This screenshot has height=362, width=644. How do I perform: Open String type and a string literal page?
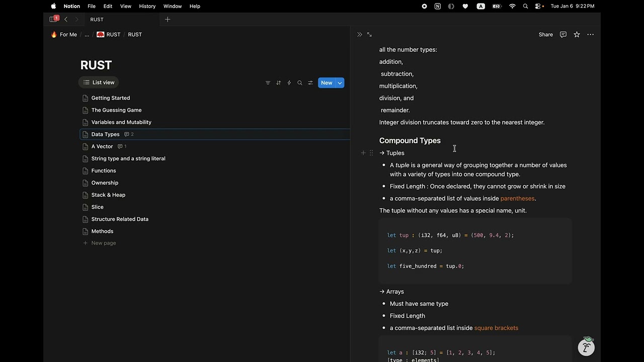(215, 158)
